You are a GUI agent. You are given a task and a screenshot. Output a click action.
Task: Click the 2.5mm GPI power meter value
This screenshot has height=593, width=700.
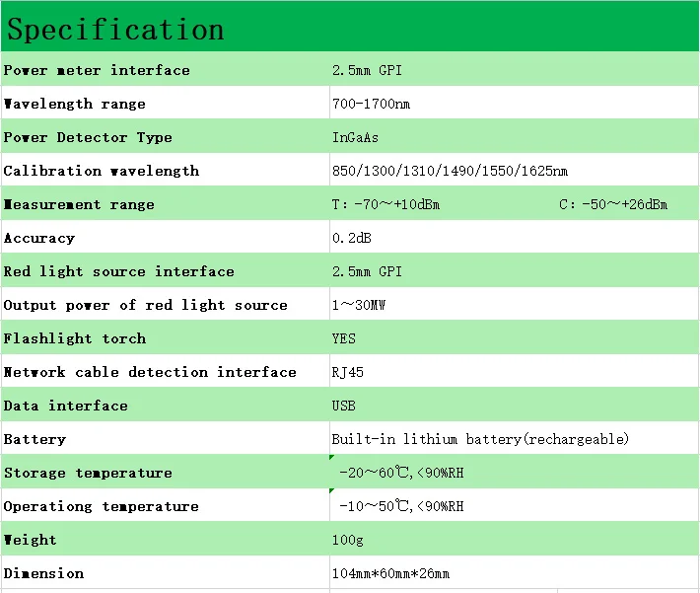pyautogui.click(x=367, y=70)
